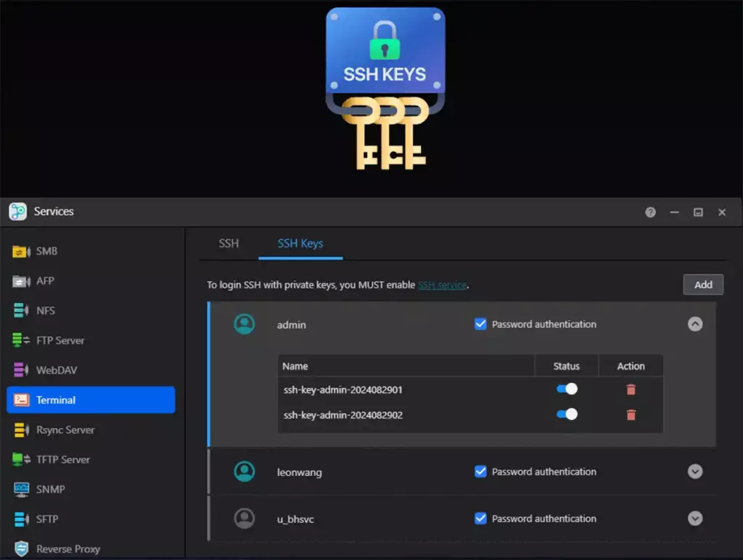743x560 pixels.
Task: Toggle status of ssh-key-admin-2024082901
Action: pyautogui.click(x=567, y=389)
